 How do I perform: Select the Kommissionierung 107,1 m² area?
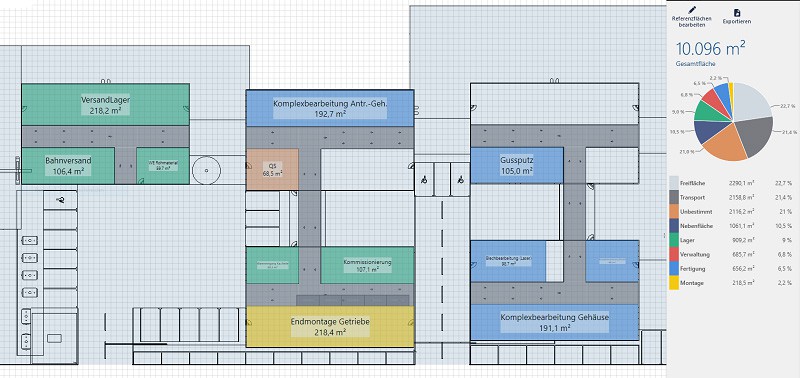[367, 265]
